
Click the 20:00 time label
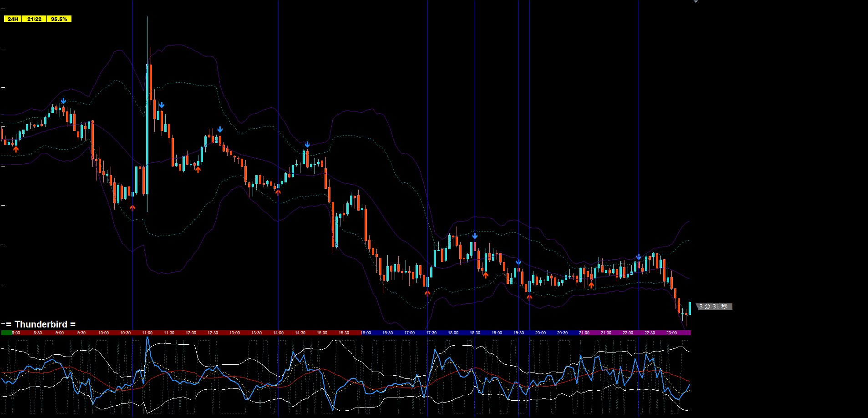click(540, 333)
